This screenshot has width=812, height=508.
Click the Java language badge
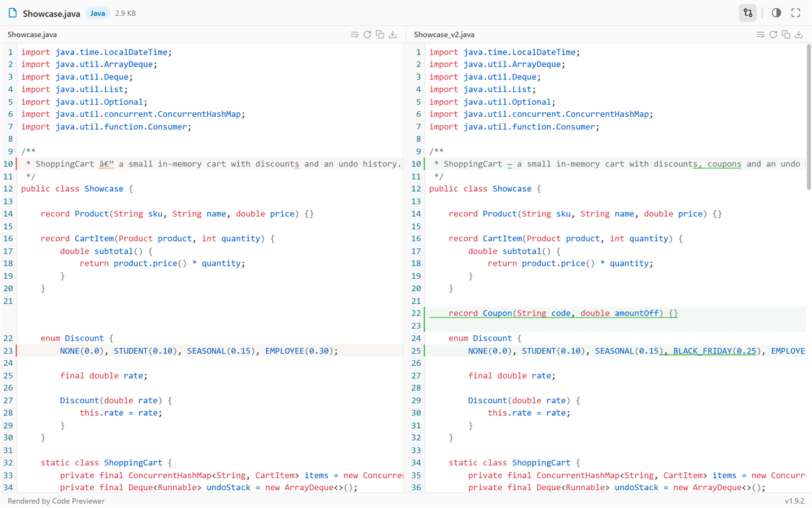click(x=98, y=13)
